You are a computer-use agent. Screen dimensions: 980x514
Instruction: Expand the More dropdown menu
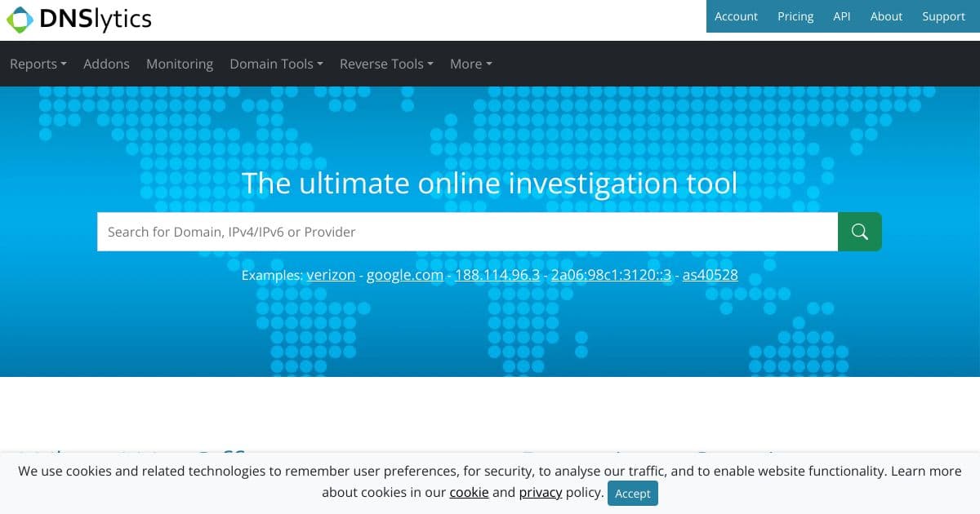(470, 64)
